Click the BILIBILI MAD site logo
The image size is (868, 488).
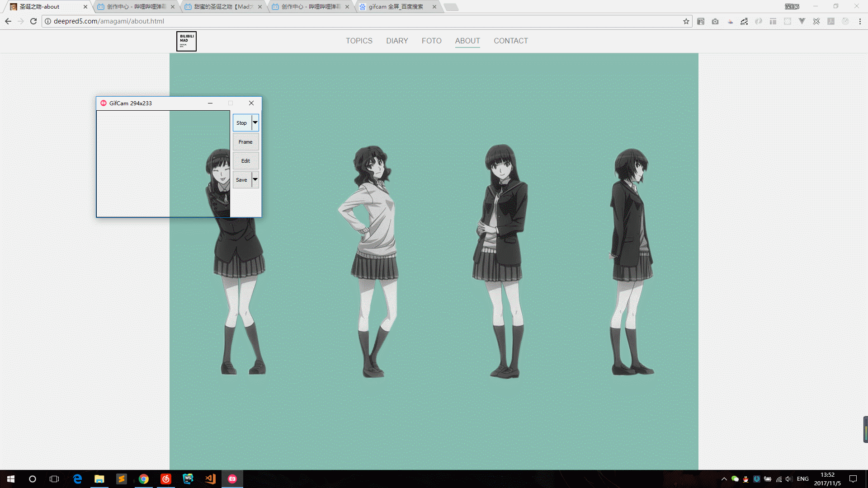click(x=186, y=41)
